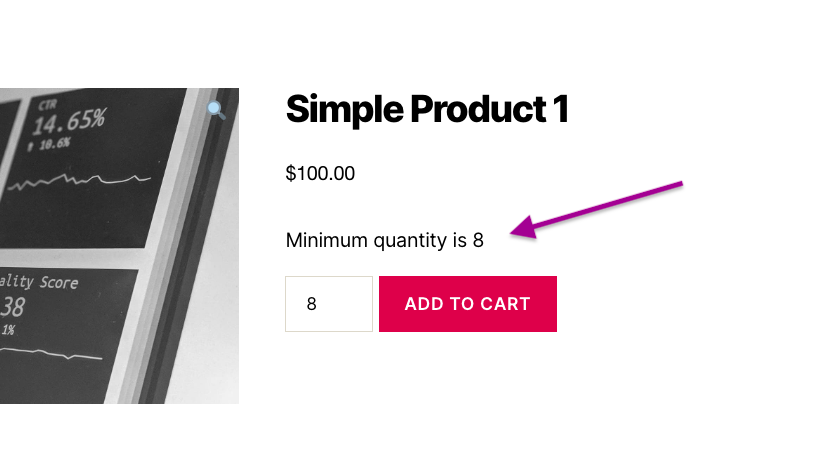This screenshot has height=468, width=818.
Task: Open the product photo of dashboard screens
Action: [x=120, y=245]
